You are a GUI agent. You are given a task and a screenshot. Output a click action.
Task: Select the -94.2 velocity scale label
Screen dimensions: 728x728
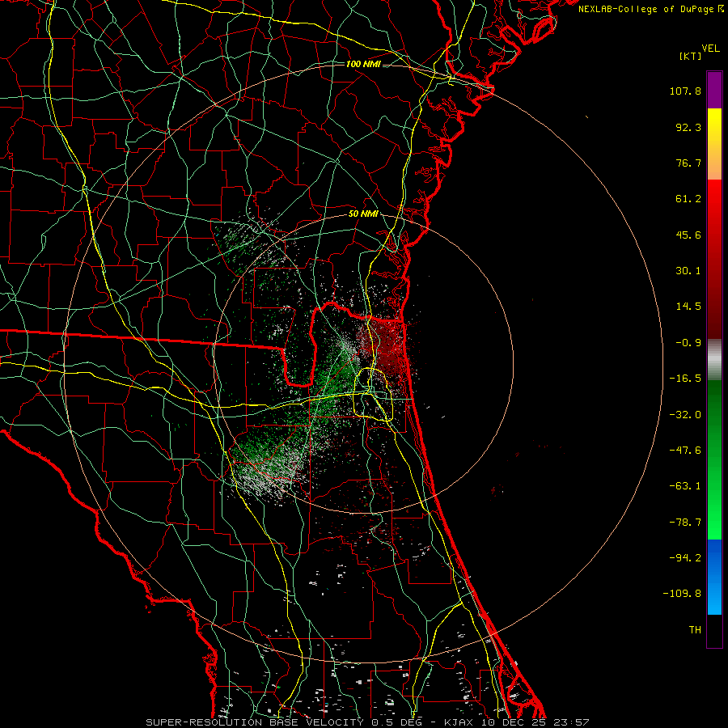coord(685,558)
